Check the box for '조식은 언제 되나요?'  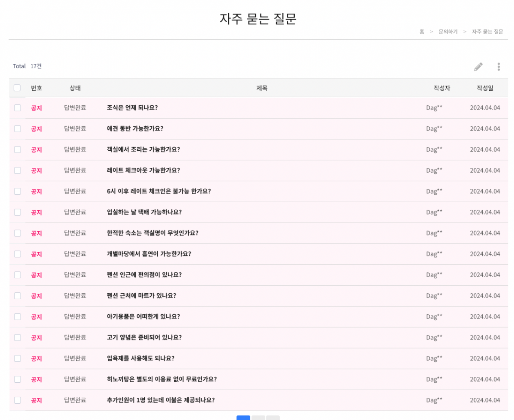coord(18,108)
